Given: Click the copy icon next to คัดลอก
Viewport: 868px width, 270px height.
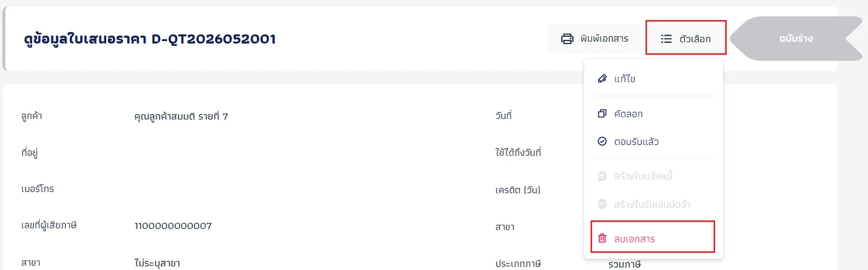Looking at the screenshot, I should click(x=602, y=114).
